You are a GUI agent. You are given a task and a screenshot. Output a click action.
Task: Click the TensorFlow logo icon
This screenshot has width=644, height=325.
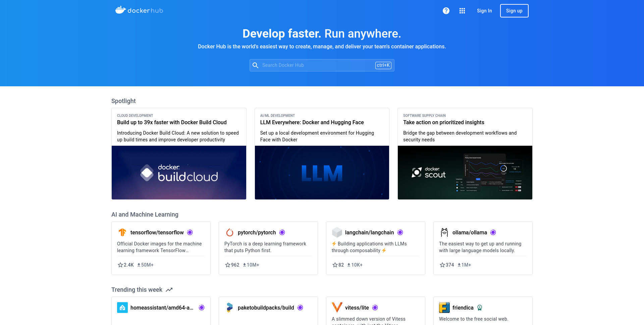coord(122,232)
